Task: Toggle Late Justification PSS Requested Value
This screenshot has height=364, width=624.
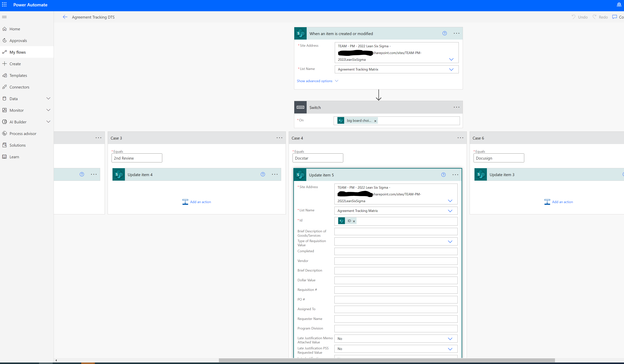Action: point(450,349)
